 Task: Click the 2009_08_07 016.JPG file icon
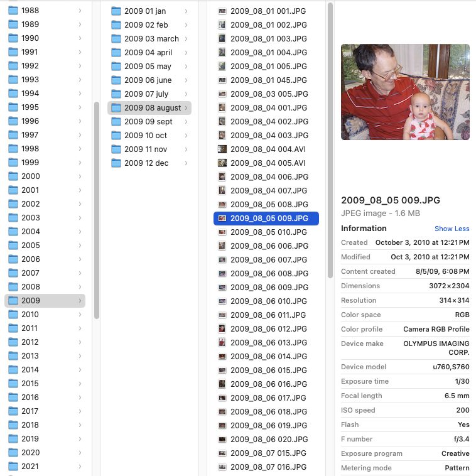[222, 467]
